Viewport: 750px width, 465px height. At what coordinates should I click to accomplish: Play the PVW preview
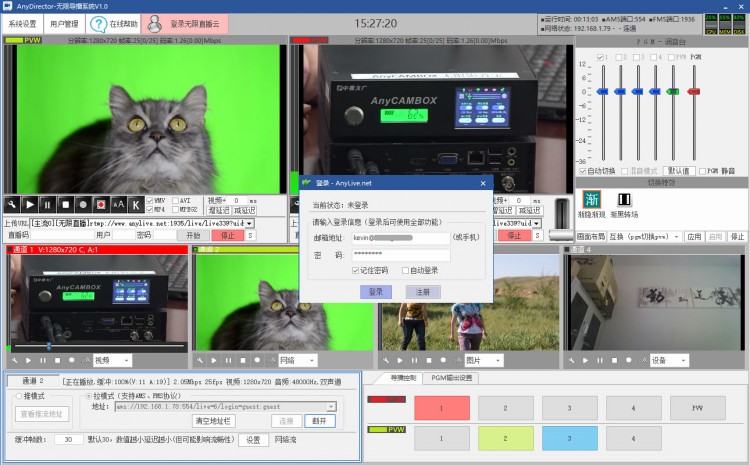[30, 205]
